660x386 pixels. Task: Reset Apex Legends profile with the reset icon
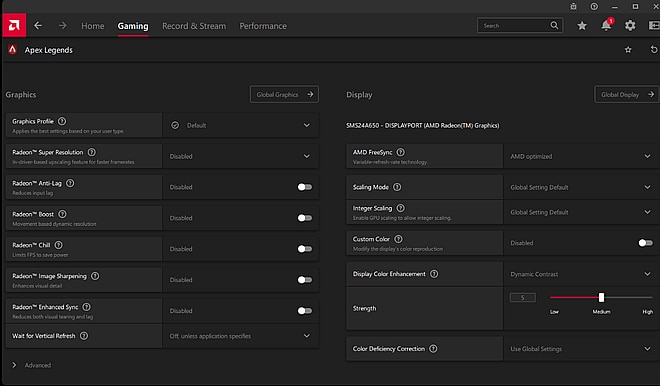click(x=654, y=50)
